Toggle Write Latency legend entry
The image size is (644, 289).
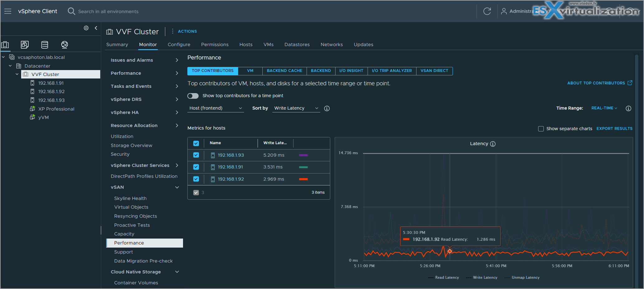tap(482, 277)
